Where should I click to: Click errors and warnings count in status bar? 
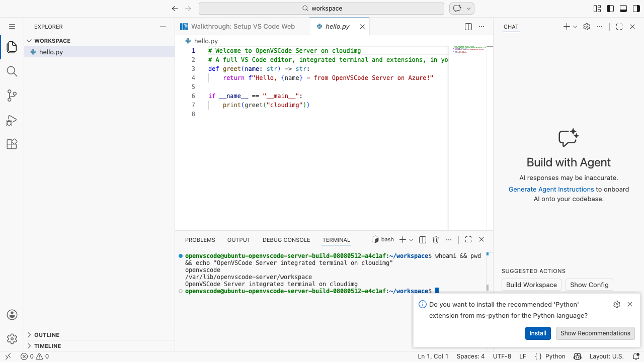coord(35,356)
